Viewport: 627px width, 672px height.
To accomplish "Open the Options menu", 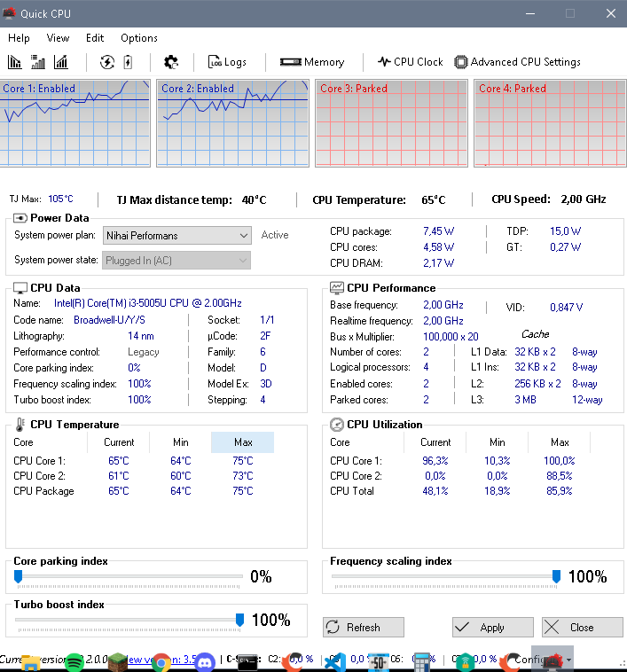I will point(139,38).
